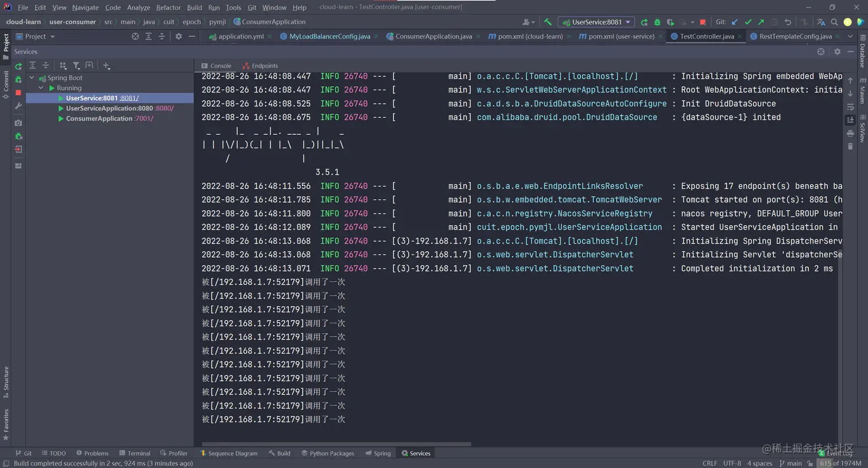Image resolution: width=868 pixels, height=468 pixels.
Task: Click the Build hammer icon in main toolbar
Action: [548, 22]
